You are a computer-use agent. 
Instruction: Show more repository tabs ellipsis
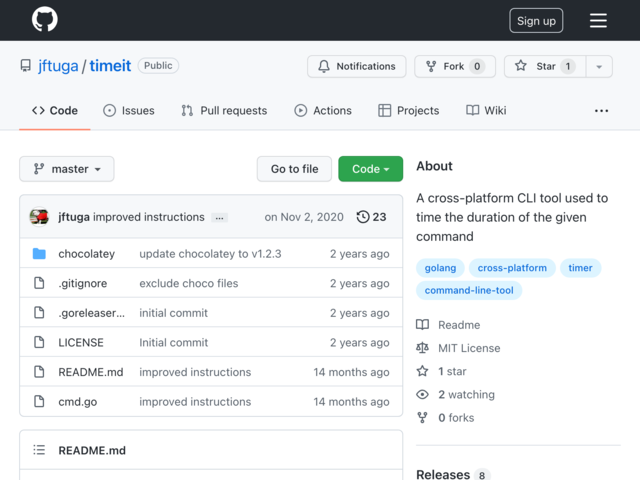click(601, 111)
